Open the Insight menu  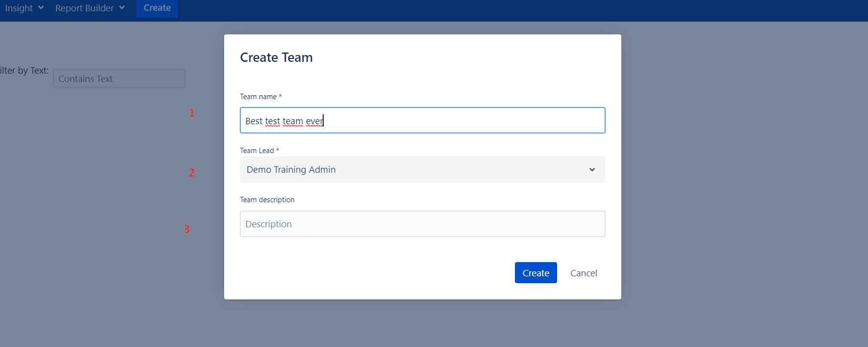click(x=19, y=8)
